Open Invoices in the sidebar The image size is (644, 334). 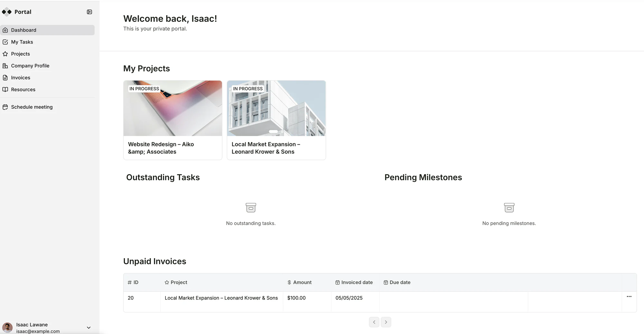(x=47, y=78)
